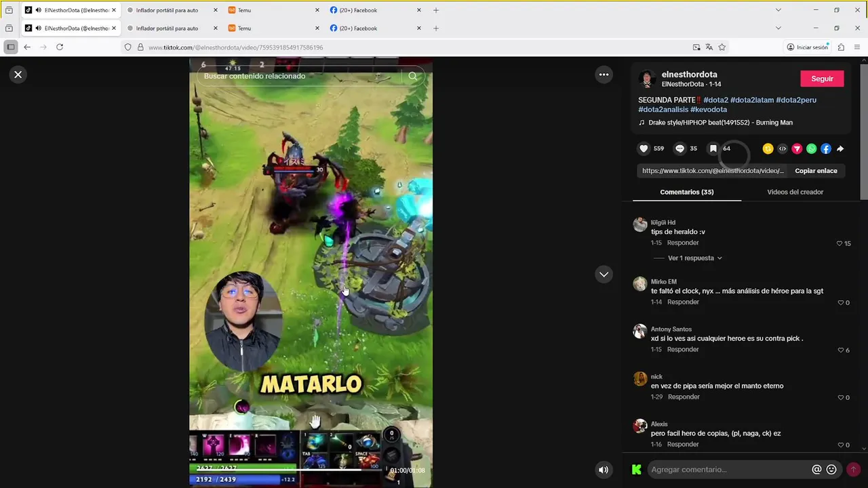Like the video with the heart icon
This screenshot has width=868, height=488.
pyautogui.click(x=644, y=148)
